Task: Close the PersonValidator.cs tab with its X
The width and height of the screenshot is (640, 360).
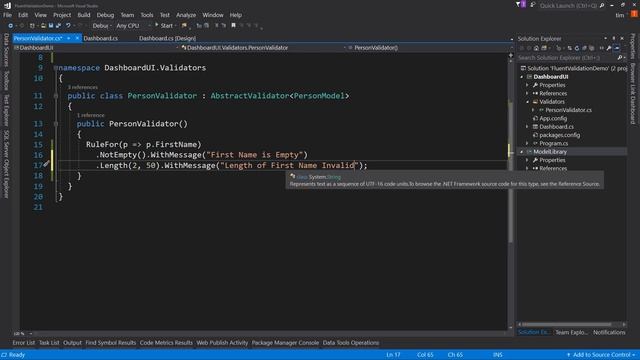Action: pyautogui.click(x=77, y=38)
